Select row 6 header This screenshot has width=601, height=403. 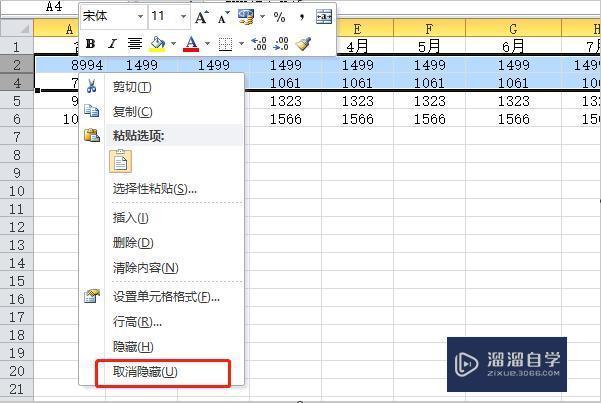(x=16, y=118)
